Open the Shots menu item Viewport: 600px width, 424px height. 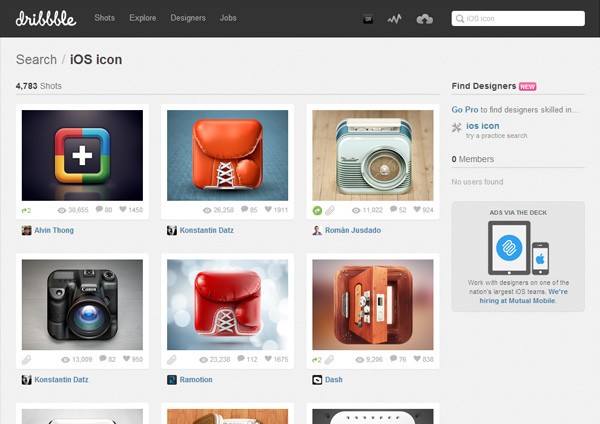[x=104, y=18]
